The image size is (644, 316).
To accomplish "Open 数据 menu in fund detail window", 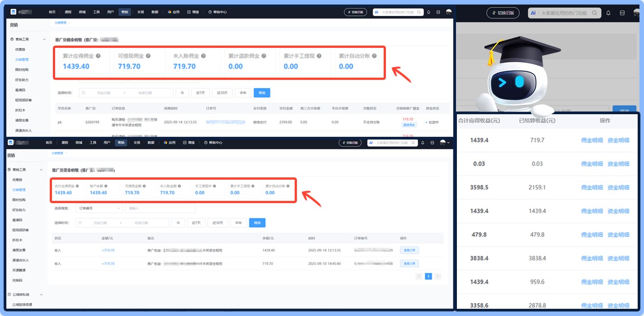I will pyautogui.click(x=151, y=143).
